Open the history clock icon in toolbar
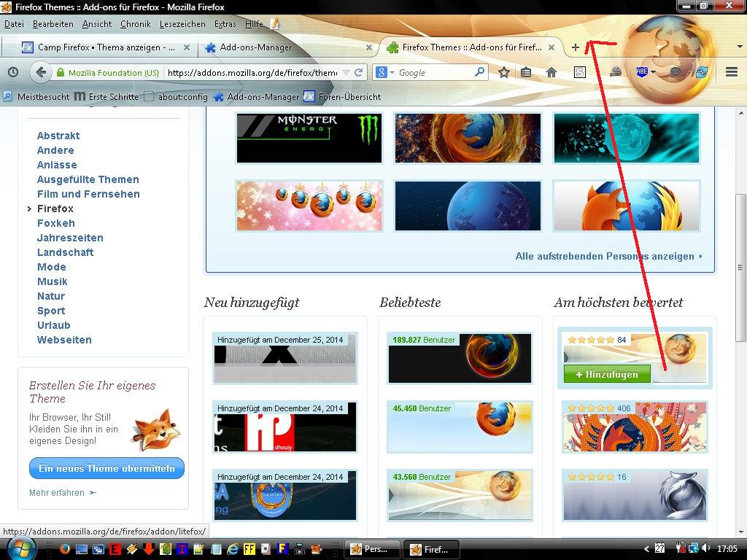747x560 pixels. pyautogui.click(x=13, y=72)
